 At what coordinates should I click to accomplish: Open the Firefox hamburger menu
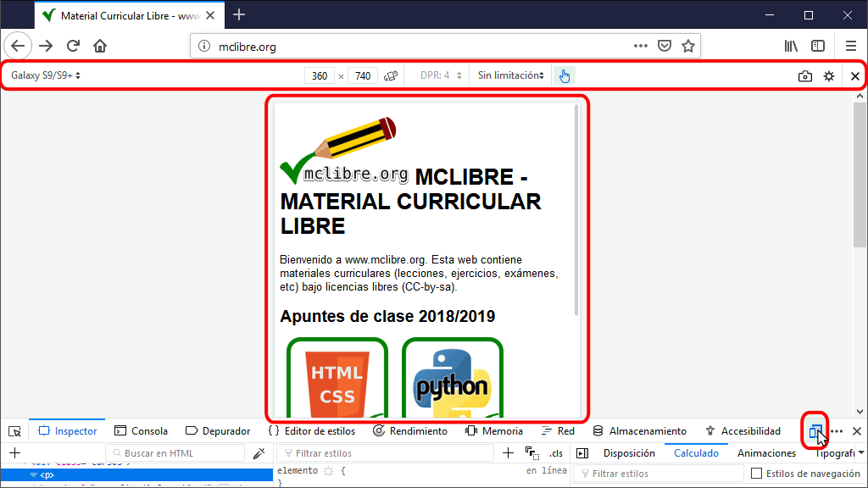(851, 46)
